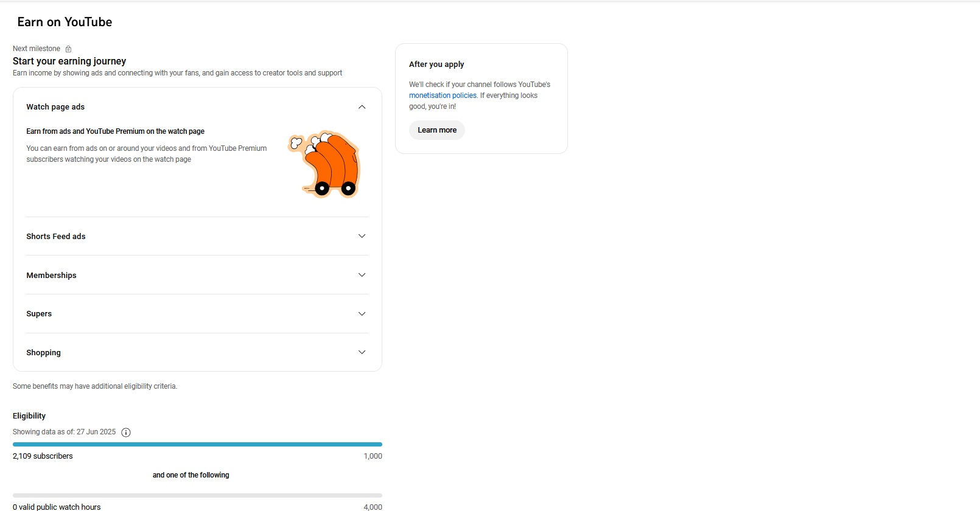Click the subscribers progress bar
980x511 pixels.
[x=197, y=445]
